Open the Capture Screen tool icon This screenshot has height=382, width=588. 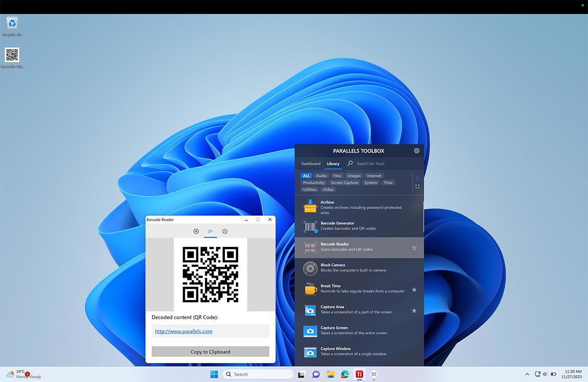point(309,331)
